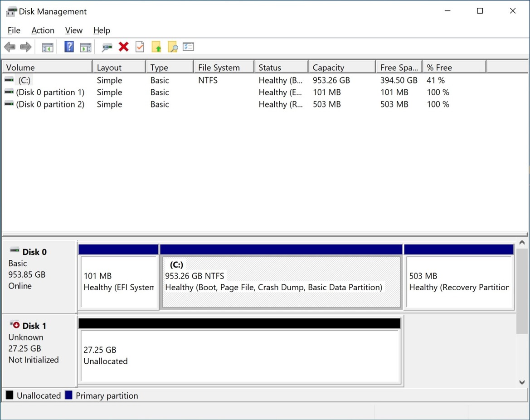Click the 394.50 GB free space cell
This screenshot has width=530, height=420.
pyautogui.click(x=399, y=80)
